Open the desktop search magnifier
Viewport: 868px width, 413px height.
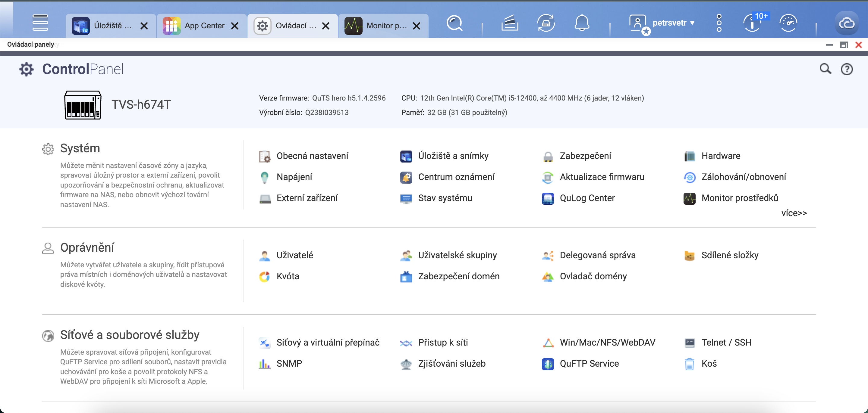[x=454, y=23]
